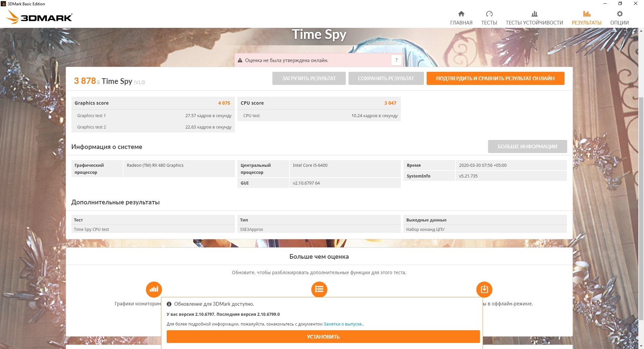The image size is (644, 349).
Task: Click the timestamp 2020-03-30 07:56 +05:00
Action: [x=483, y=165]
